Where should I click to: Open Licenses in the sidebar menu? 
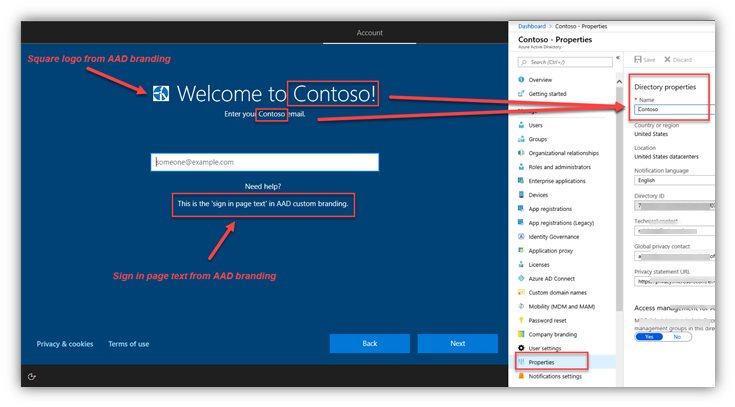539,264
